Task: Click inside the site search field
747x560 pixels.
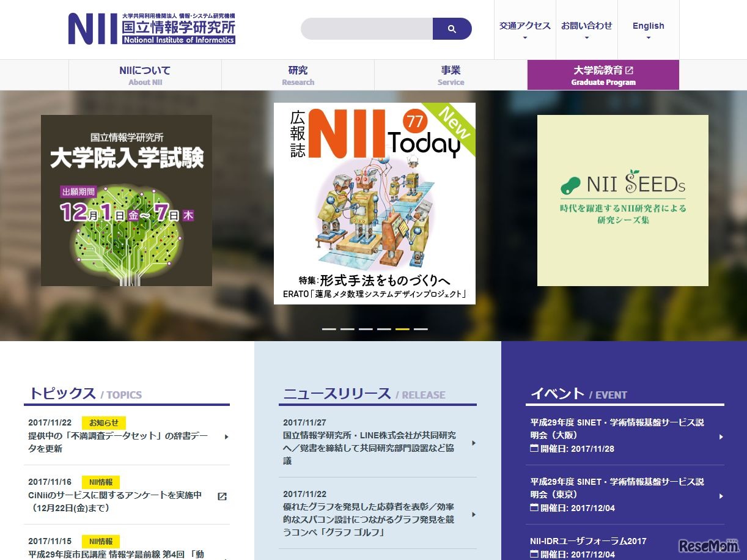Action: pos(367,28)
